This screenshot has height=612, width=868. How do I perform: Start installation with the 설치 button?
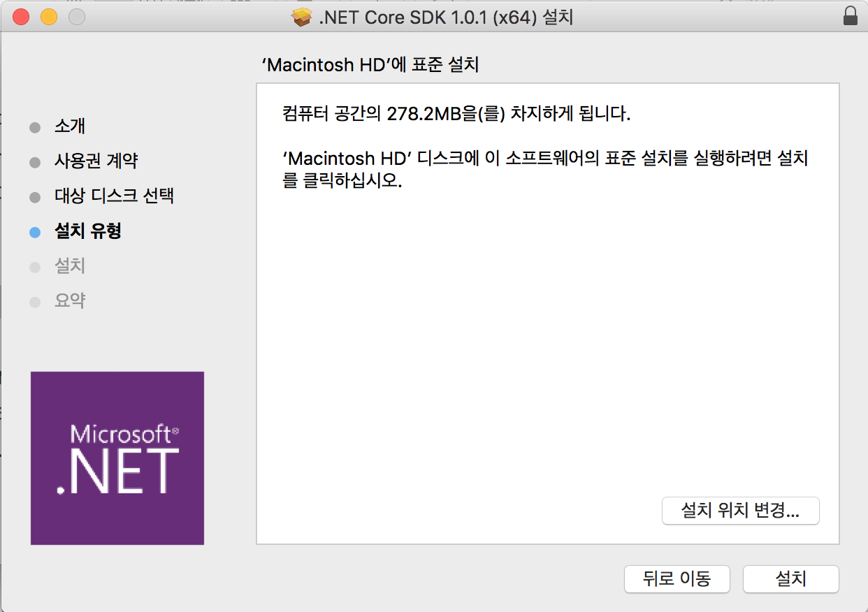pyautogui.click(x=790, y=579)
